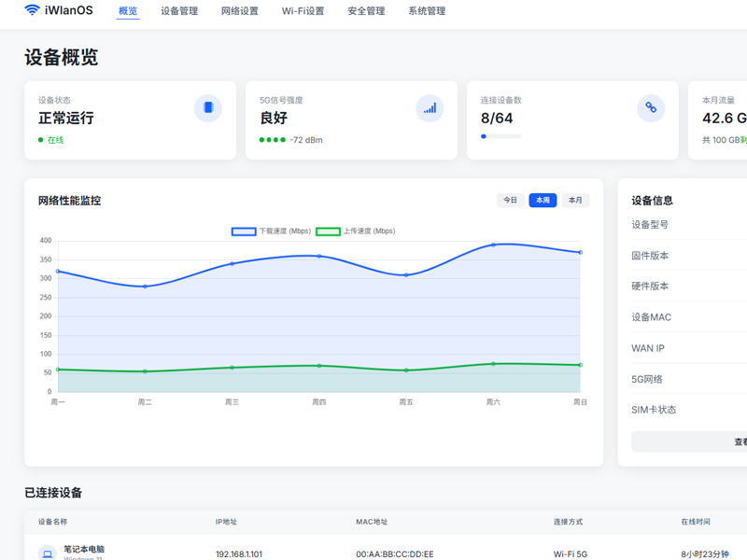Viewport: 747px width, 560px height.
Task: Click the -72 dBm signal value
Action: 306,140
